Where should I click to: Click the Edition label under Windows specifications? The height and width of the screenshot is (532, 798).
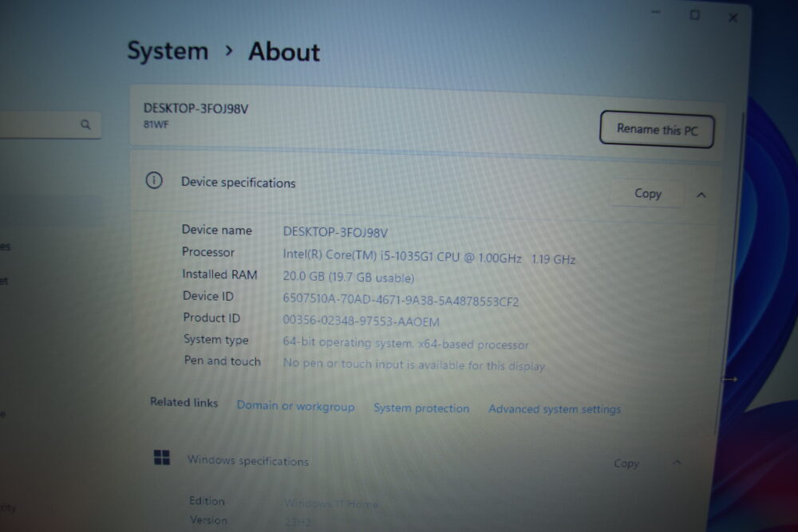[x=207, y=500]
